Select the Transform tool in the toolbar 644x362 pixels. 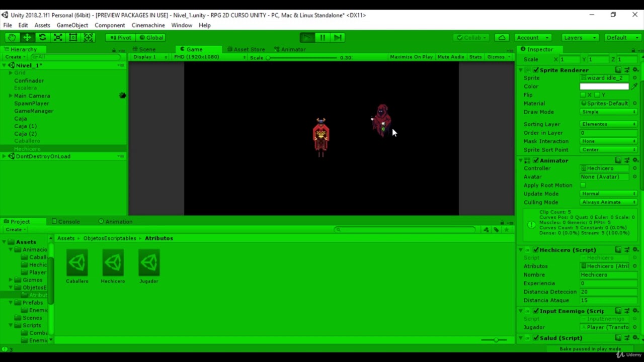click(88, 37)
